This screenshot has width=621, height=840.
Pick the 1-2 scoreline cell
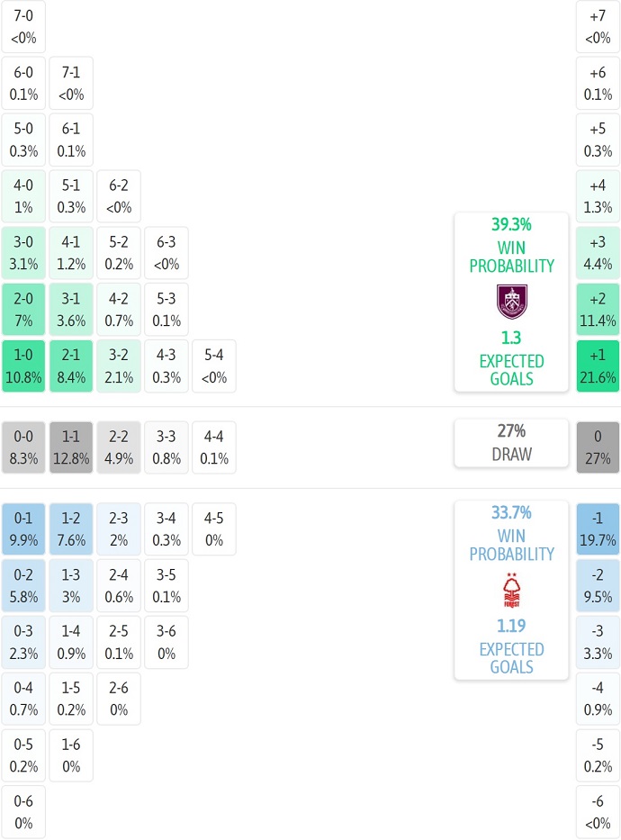coord(71,529)
